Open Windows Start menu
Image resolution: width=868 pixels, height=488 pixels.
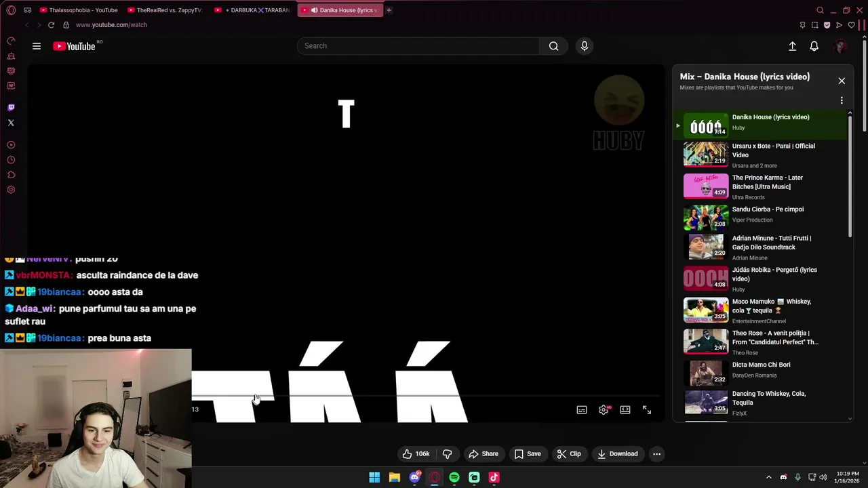(x=374, y=477)
